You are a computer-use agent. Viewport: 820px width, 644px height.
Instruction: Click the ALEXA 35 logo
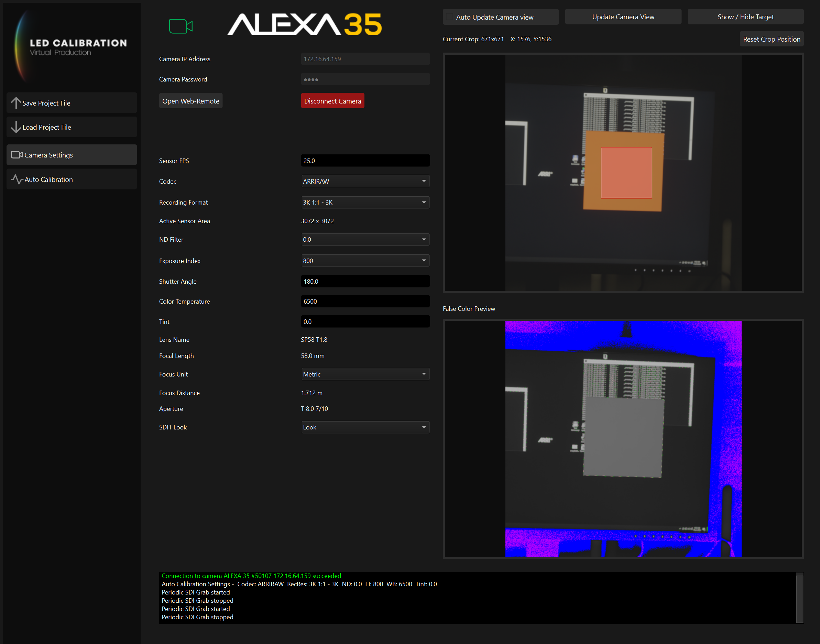(x=304, y=25)
